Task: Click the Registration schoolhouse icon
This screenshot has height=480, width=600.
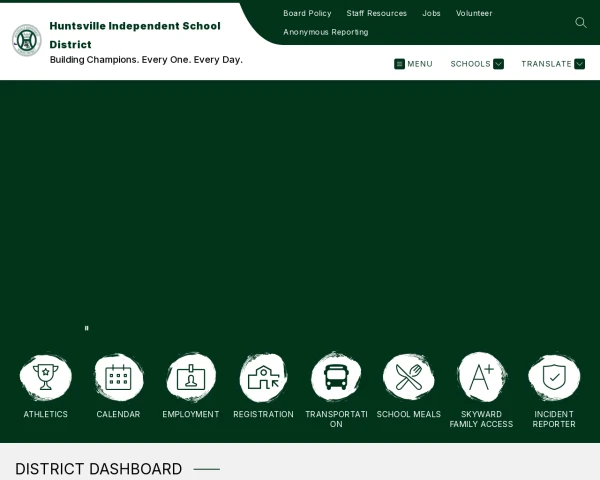Action: (x=264, y=377)
